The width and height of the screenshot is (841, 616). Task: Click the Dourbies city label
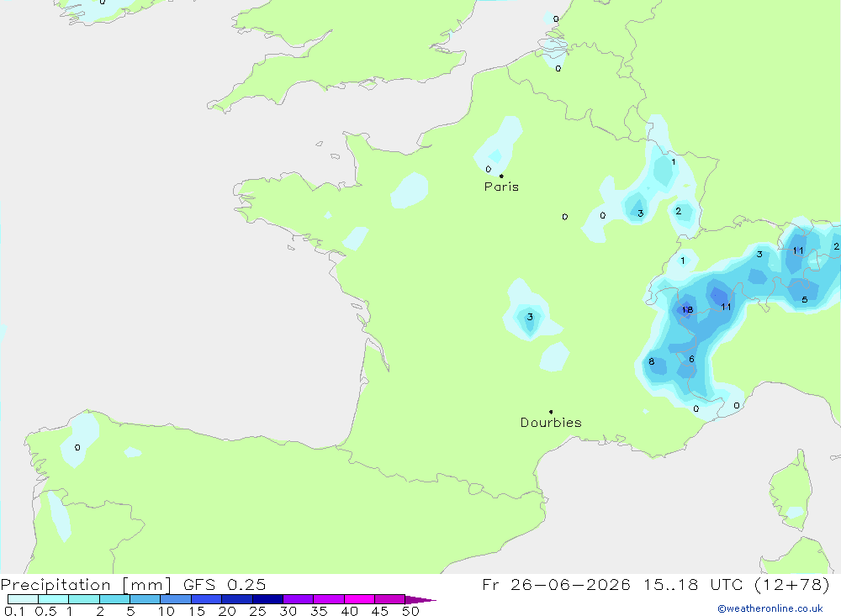tap(551, 423)
